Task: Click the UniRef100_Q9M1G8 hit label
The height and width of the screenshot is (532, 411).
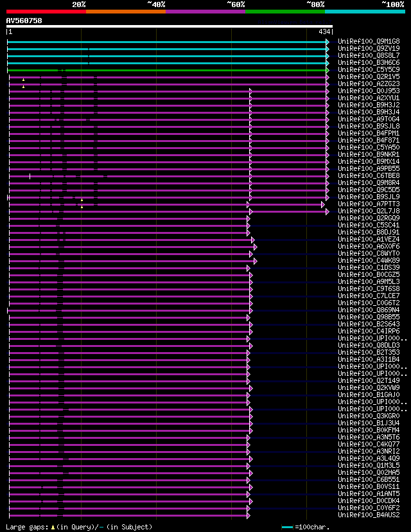Action: tap(369, 41)
